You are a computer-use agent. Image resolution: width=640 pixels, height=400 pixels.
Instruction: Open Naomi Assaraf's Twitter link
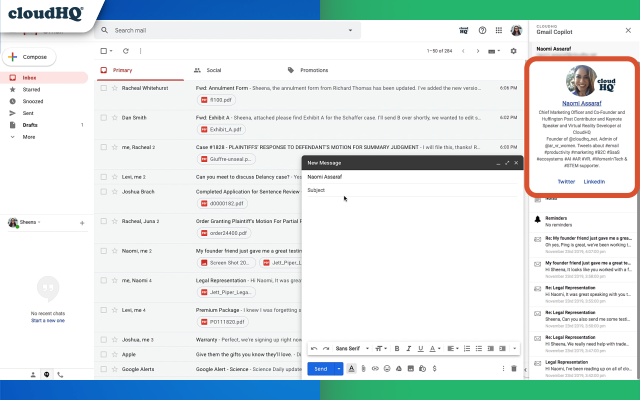point(566,182)
